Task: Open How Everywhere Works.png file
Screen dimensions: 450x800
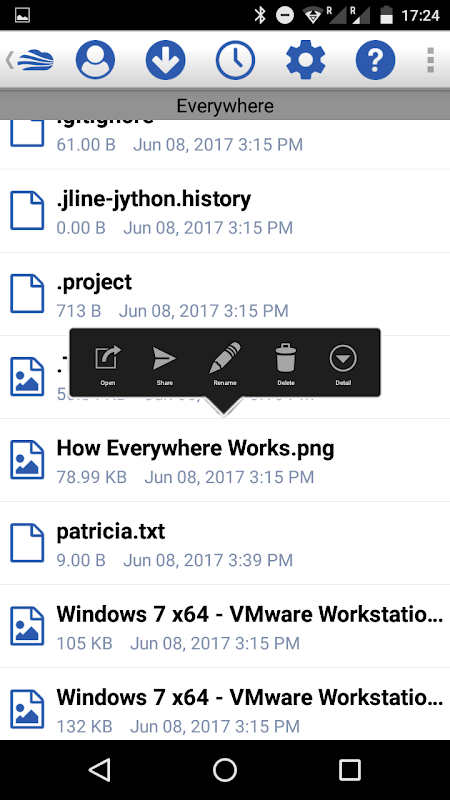Action: pyautogui.click(x=225, y=460)
